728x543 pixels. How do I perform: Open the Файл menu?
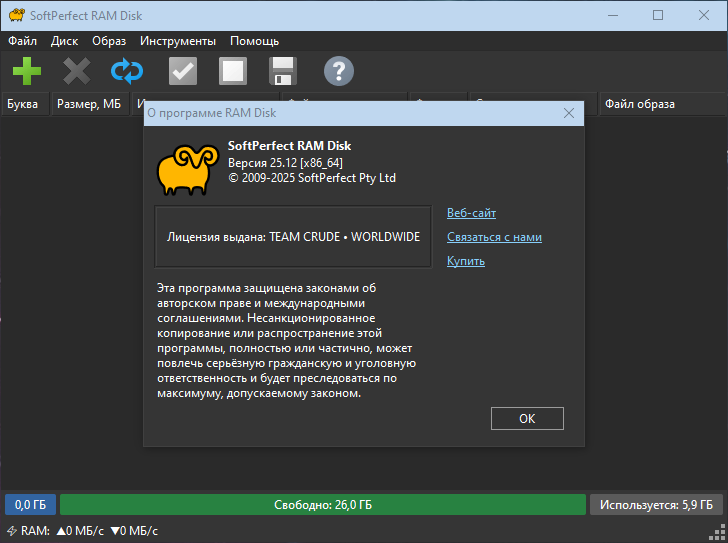(x=22, y=41)
